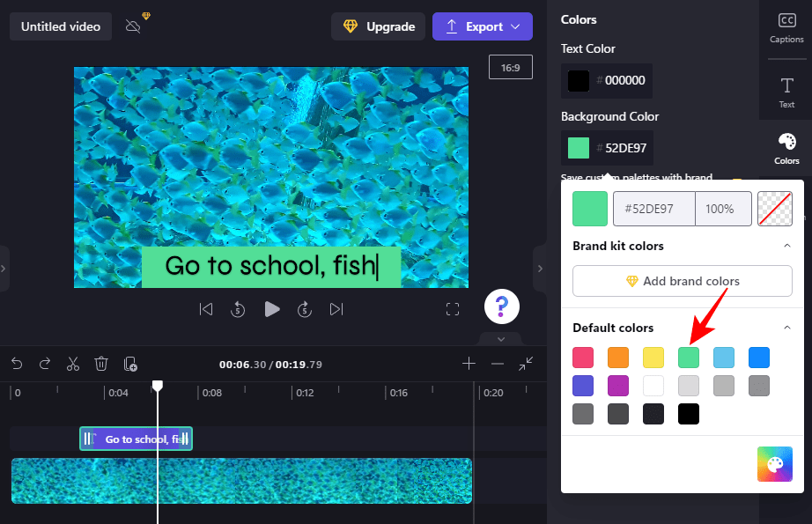This screenshot has width=812, height=524.
Task: Delete clip with the trash icon
Action: click(101, 364)
